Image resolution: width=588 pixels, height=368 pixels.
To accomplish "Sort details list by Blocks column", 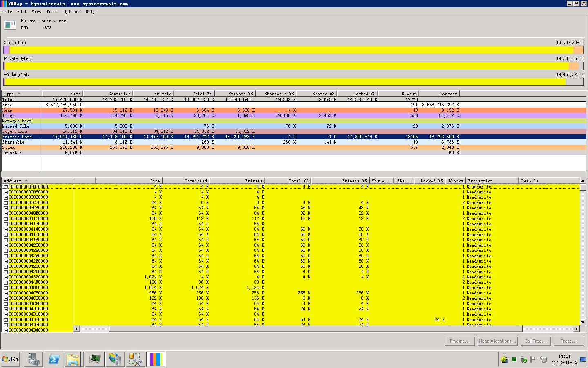I will click(x=455, y=181).
